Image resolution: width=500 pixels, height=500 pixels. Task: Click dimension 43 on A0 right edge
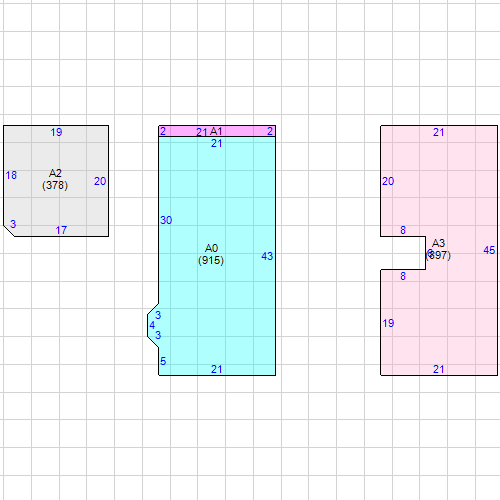click(267, 256)
